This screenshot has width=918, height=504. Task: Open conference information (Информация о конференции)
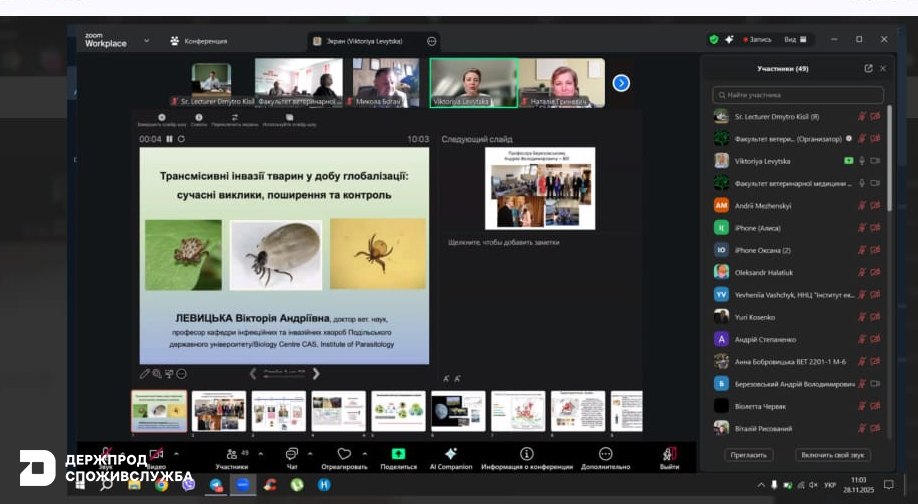click(x=526, y=454)
